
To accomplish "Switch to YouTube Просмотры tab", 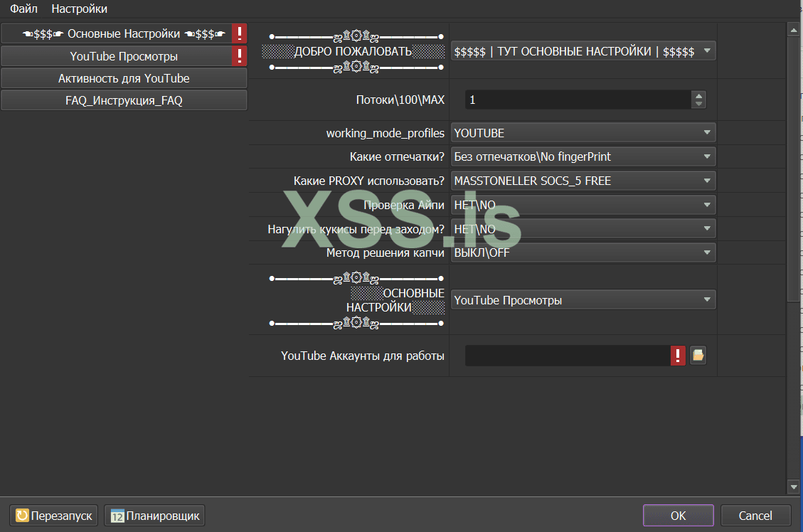I will pyautogui.click(x=124, y=55).
